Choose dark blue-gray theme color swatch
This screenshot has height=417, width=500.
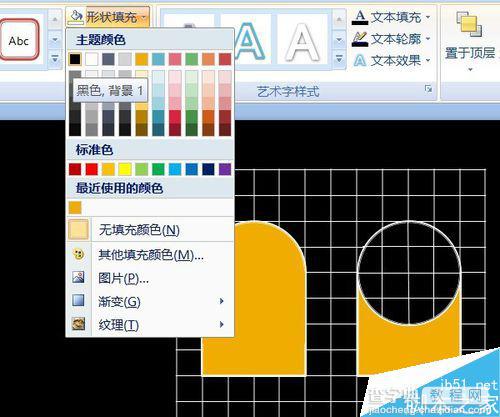(108, 59)
